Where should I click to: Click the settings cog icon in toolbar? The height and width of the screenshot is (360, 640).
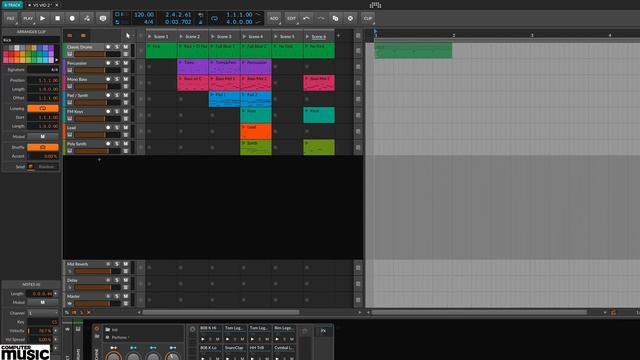350,18
